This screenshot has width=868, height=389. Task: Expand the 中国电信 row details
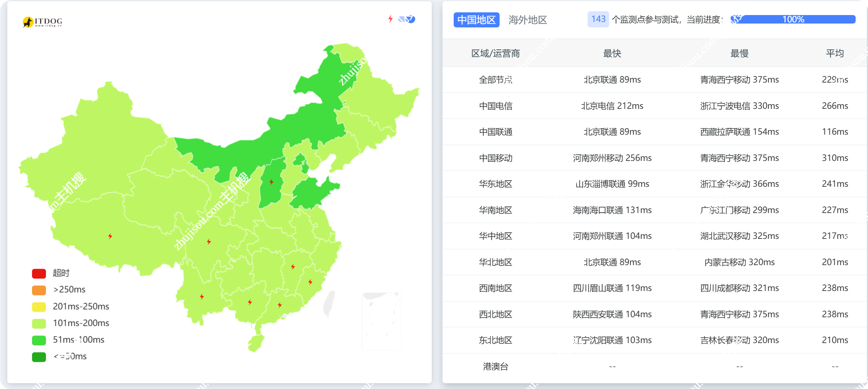pos(496,106)
